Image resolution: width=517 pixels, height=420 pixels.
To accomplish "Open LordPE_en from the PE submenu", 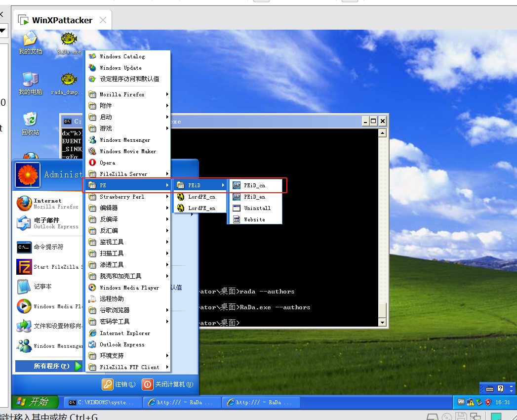I will (x=200, y=208).
